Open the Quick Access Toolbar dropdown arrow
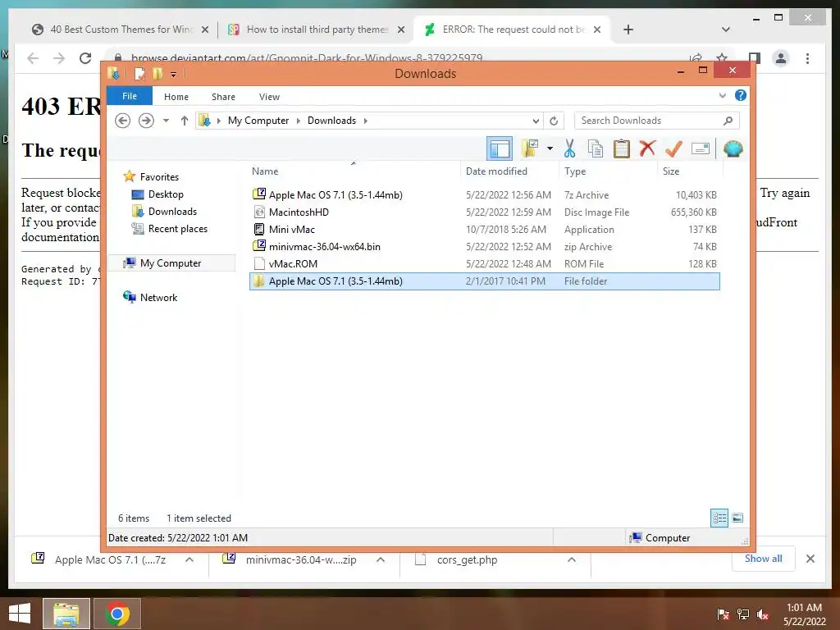 174,74
